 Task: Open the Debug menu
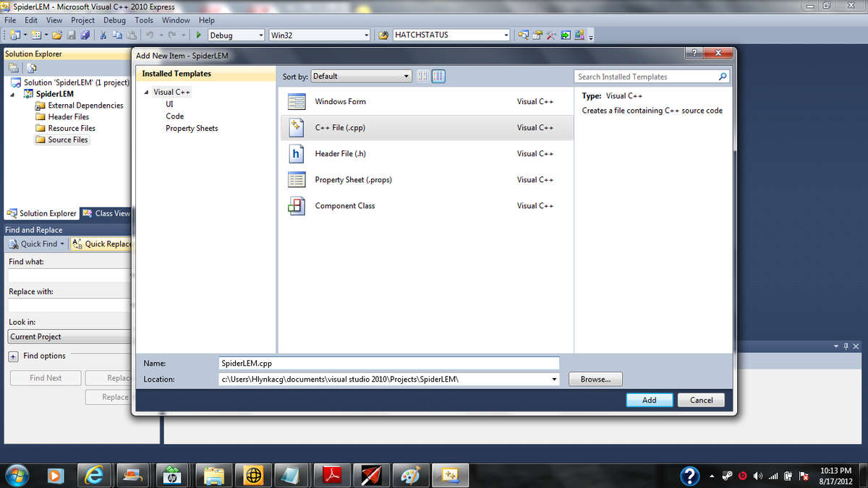point(114,20)
